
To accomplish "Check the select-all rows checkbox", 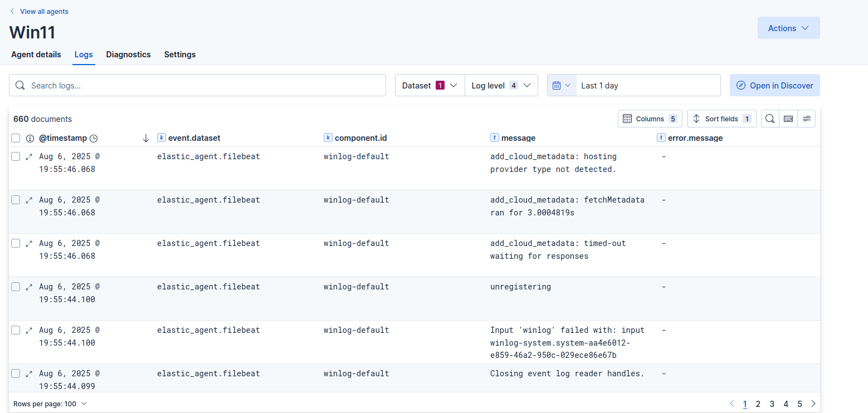I will coord(16,138).
